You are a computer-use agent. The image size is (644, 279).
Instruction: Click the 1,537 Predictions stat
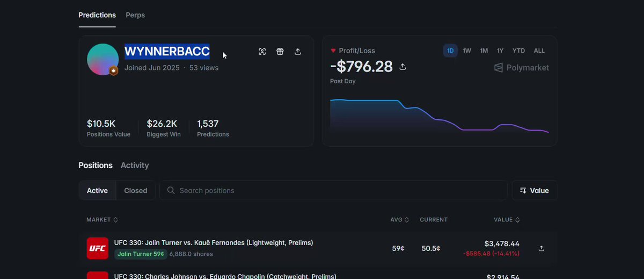213,128
